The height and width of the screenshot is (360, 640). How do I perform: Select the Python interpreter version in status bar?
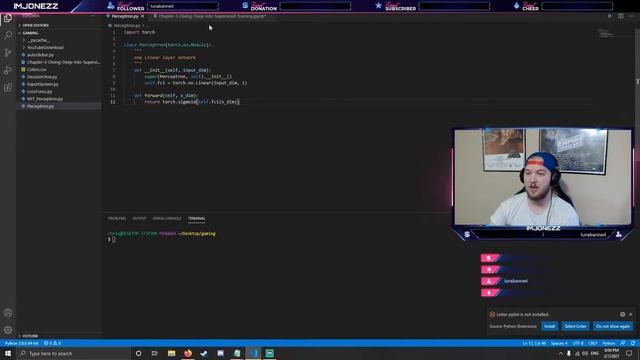point(22,343)
